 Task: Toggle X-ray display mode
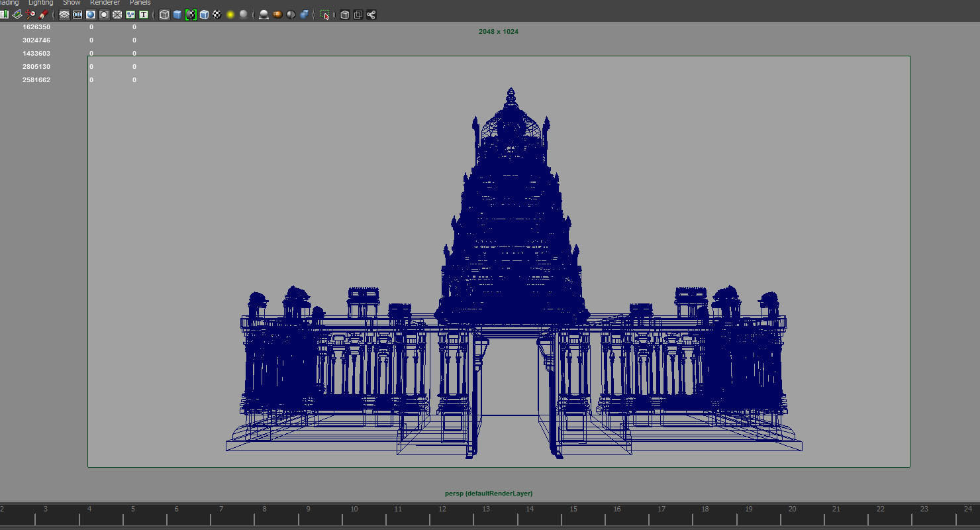344,15
